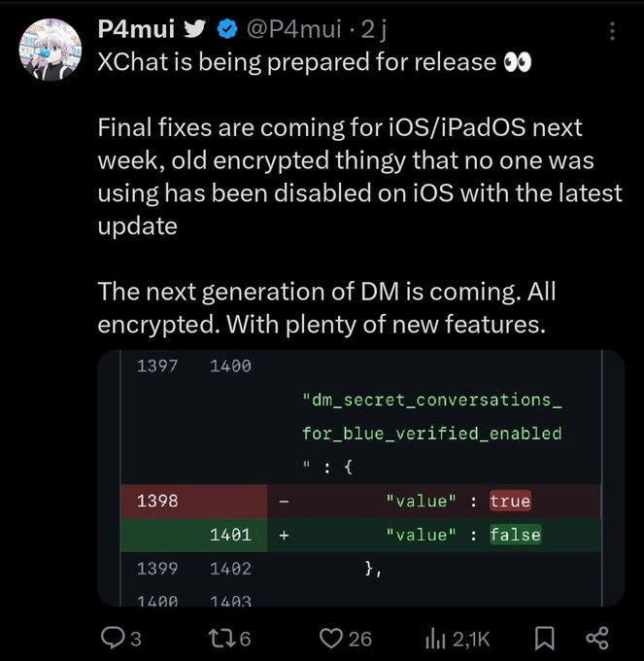Image resolution: width=644 pixels, height=661 pixels.
Task: Open the tweet's "2 j" timestamp
Action: [374, 30]
